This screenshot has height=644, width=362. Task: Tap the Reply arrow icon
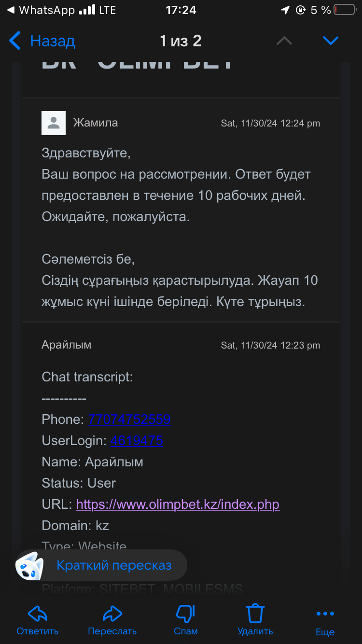37,613
